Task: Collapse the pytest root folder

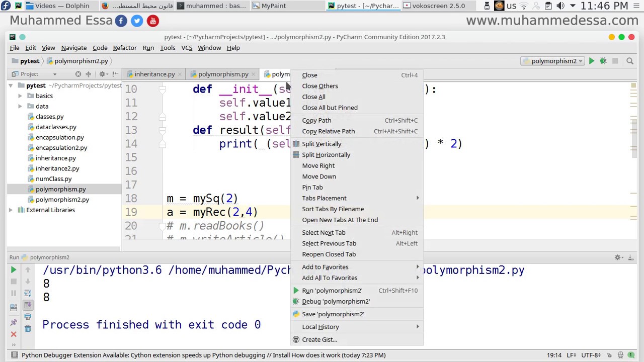Action: [x=11, y=85]
